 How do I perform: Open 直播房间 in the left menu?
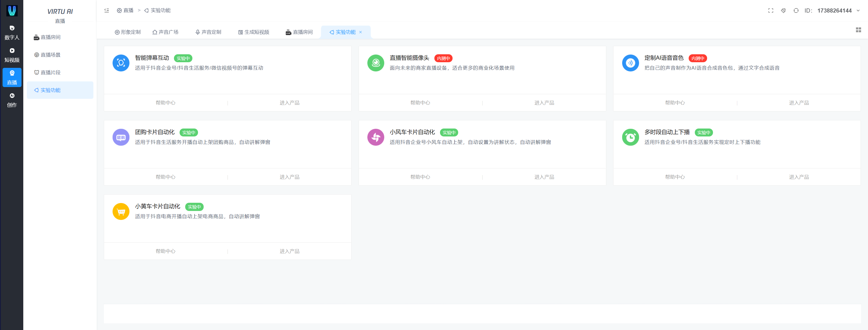coord(60,37)
